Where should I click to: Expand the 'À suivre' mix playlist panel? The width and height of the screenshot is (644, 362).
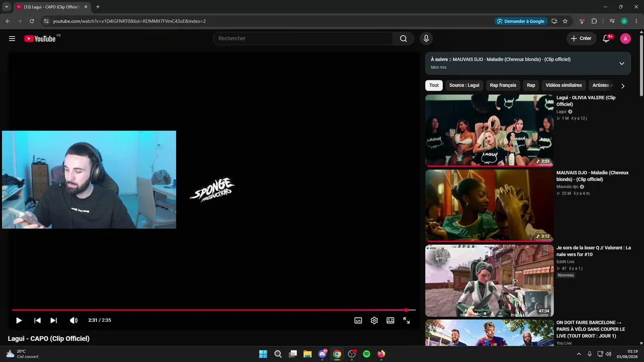622,63
